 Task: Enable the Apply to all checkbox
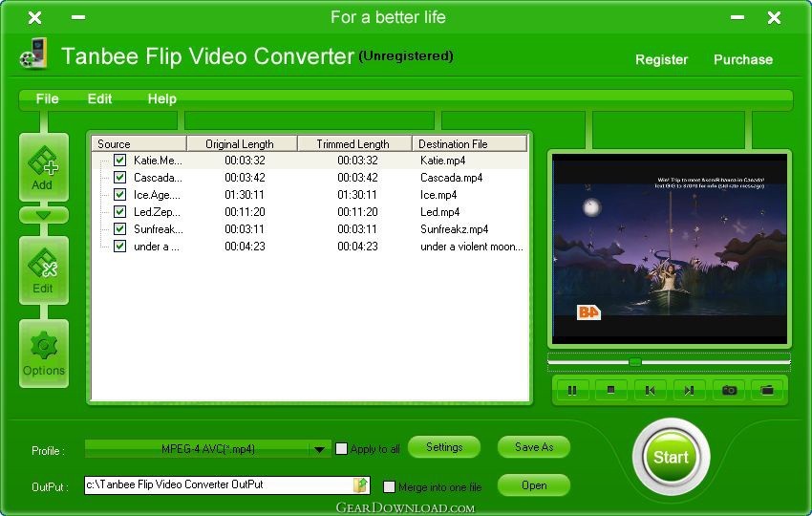click(x=341, y=449)
